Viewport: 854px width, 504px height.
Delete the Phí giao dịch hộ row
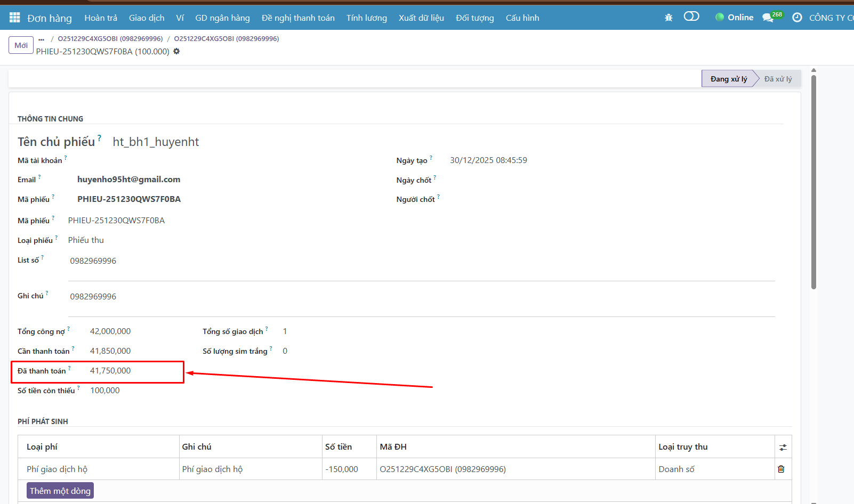(781, 469)
